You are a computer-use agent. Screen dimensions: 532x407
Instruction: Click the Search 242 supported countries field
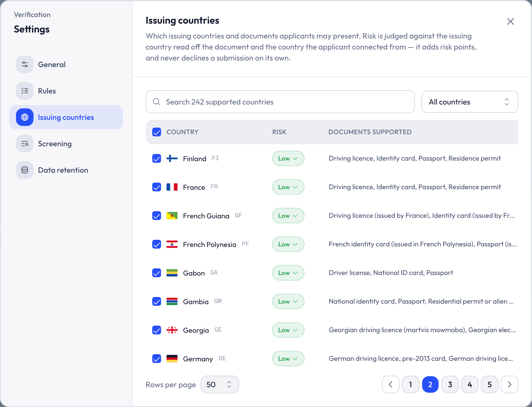280,102
